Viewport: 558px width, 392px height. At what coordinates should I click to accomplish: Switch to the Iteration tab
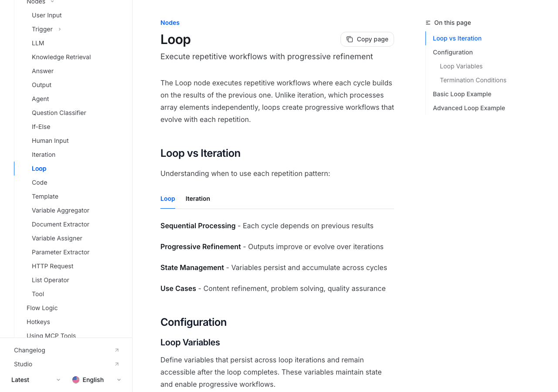pos(198,199)
